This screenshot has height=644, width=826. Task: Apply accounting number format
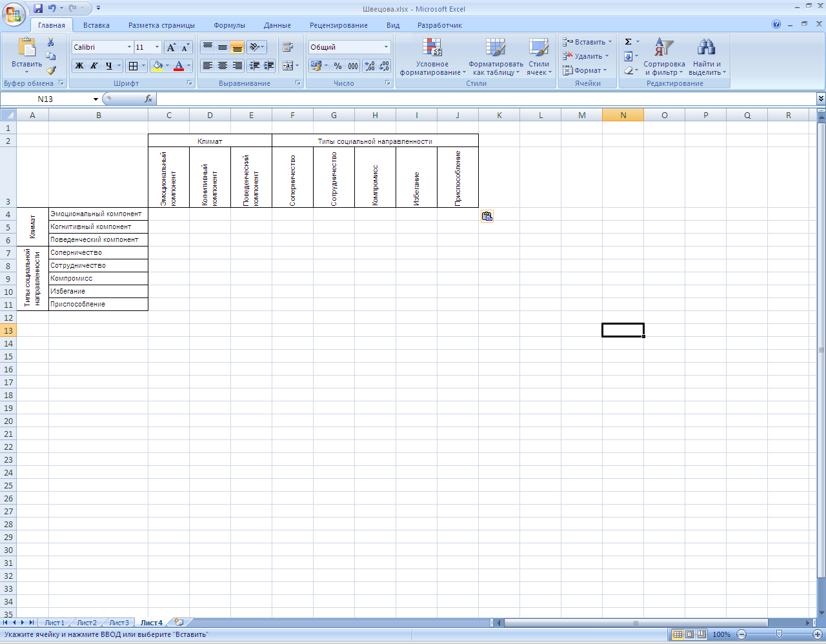coord(316,66)
